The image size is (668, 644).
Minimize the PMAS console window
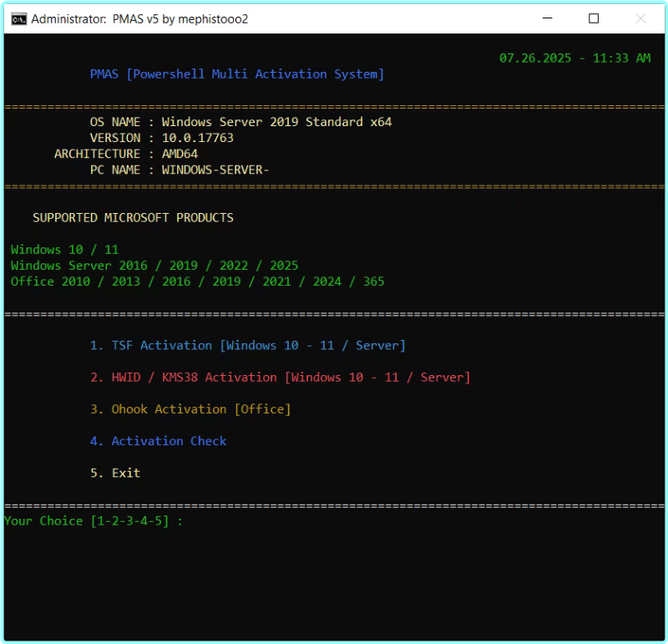coord(548,18)
